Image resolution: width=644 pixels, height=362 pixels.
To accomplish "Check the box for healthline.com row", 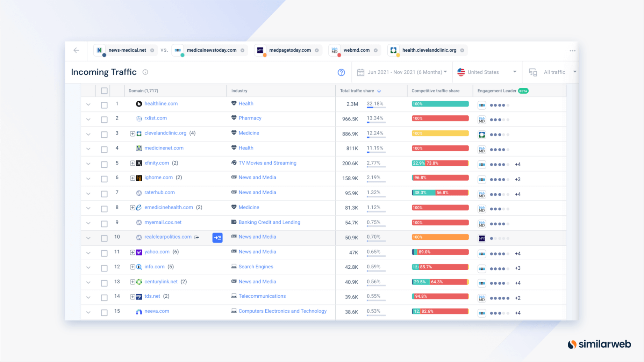I will 104,105.
